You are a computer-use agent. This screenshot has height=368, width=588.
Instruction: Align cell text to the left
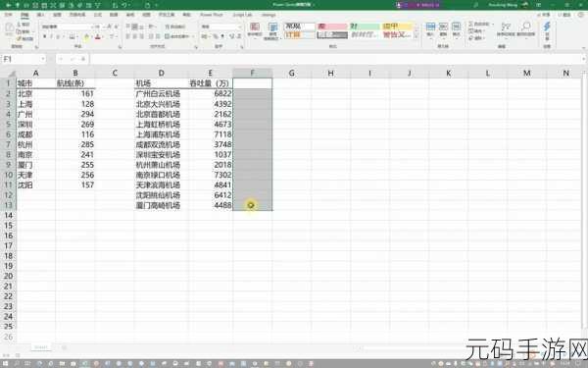tap(127, 37)
